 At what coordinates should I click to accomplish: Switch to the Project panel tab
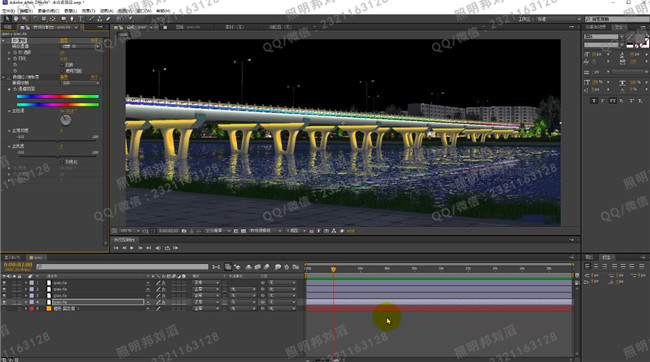[x=8, y=27]
